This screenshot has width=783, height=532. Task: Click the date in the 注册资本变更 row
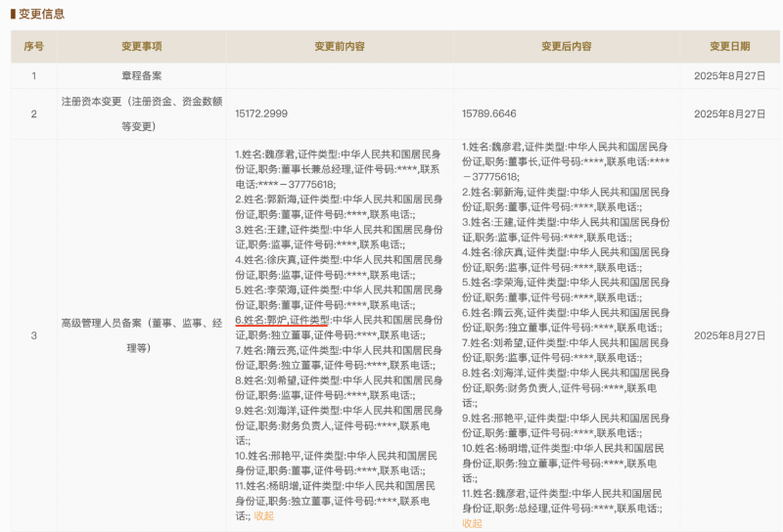[x=729, y=113]
